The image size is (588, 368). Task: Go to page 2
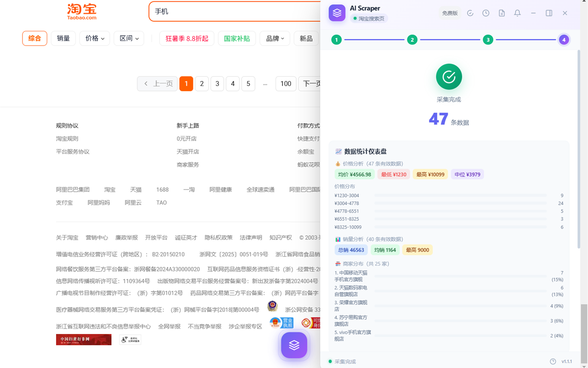point(202,84)
